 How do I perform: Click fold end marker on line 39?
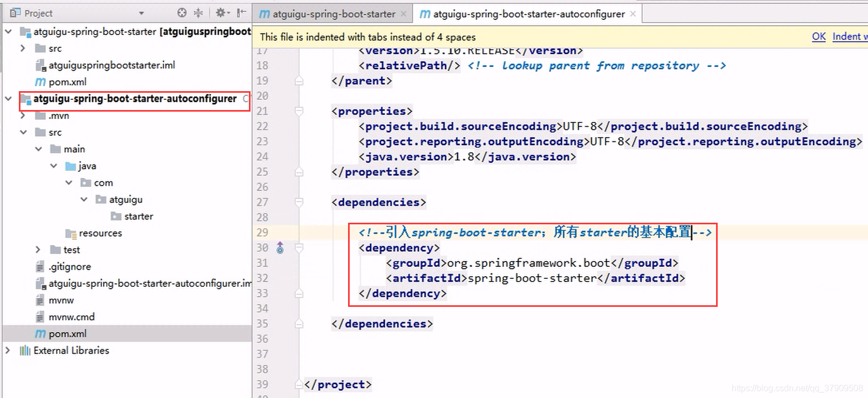pyautogui.click(x=299, y=385)
